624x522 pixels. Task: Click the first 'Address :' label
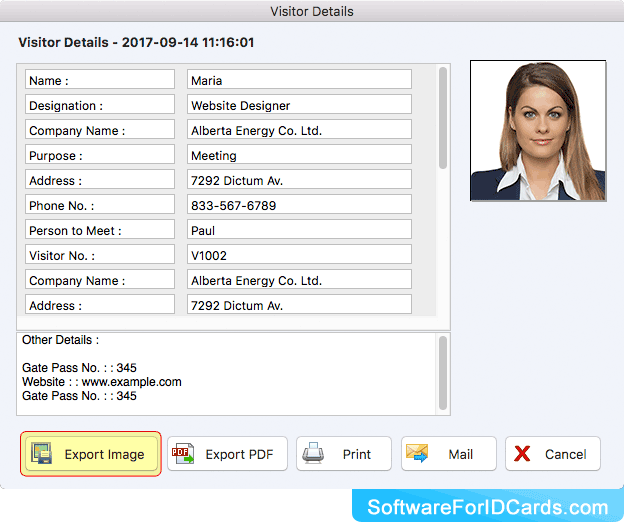pos(100,180)
